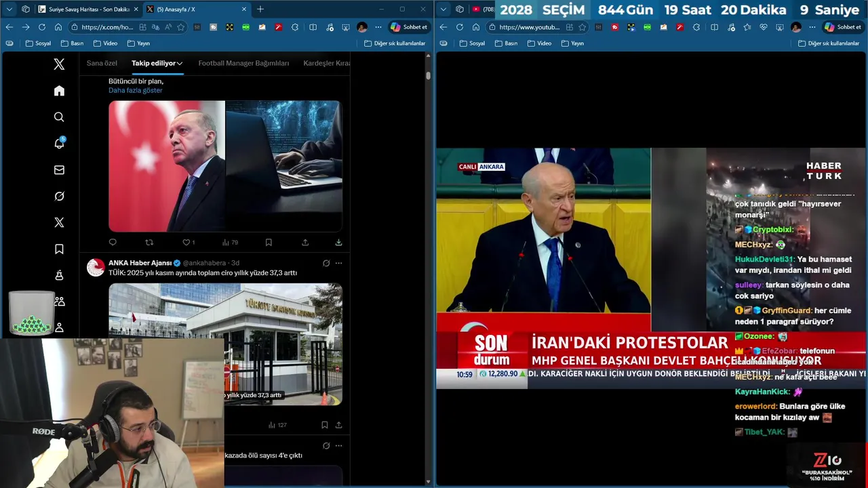The image size is (868, 488).
Task: Open X notifications bell icon
Action: pyautogui.click(x=59, y=143)
